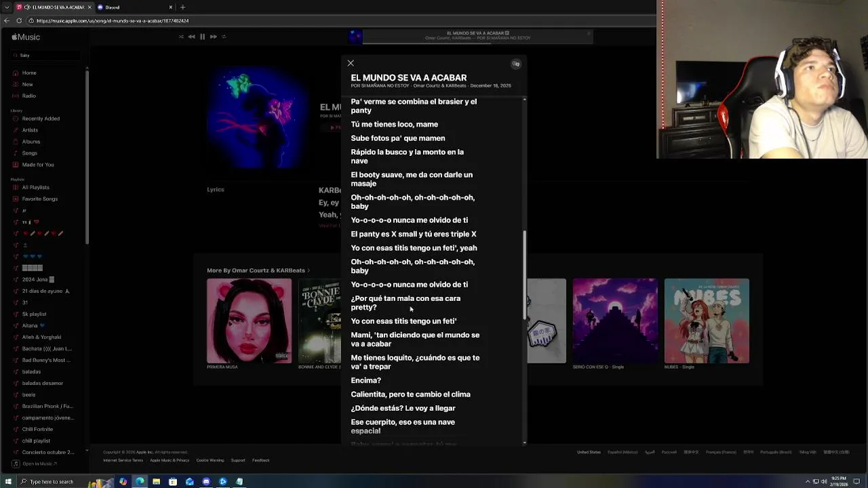
Task: Open All Playlists
Action: coord(35,187)
